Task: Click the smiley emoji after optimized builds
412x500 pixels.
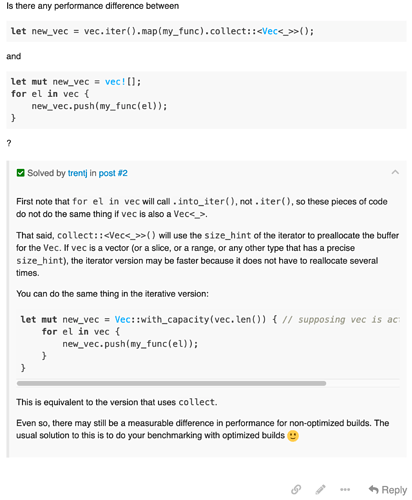Action: [293, 436]
